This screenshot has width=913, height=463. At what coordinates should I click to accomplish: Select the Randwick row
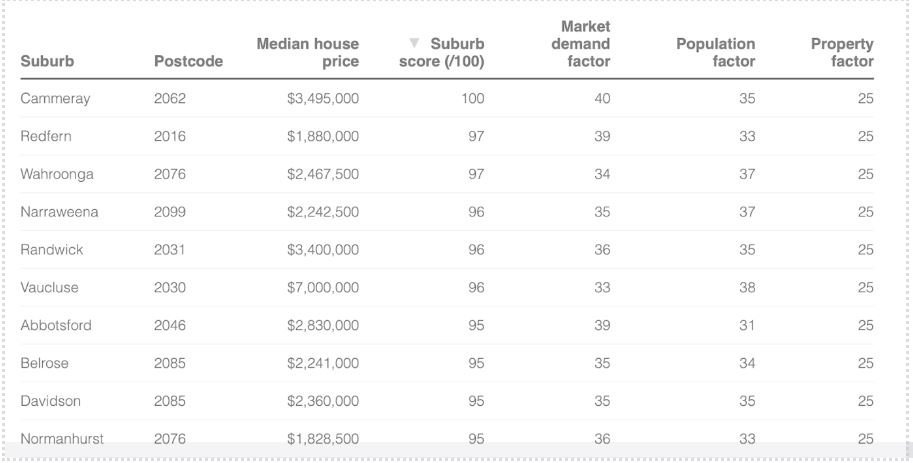(x=52, y=250)
